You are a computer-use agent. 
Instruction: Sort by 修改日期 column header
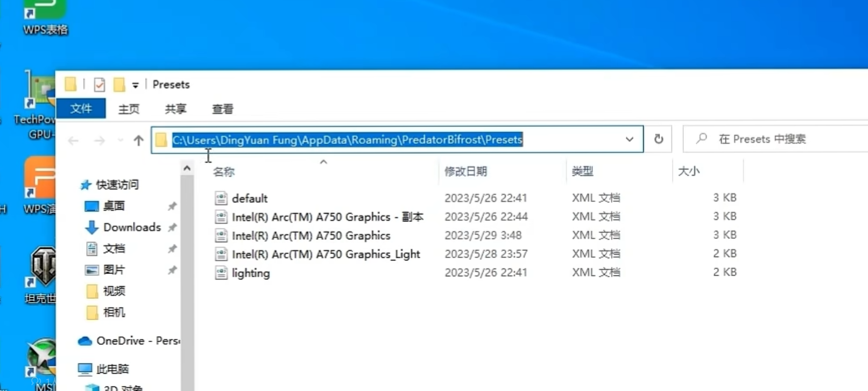click(465, 171)
